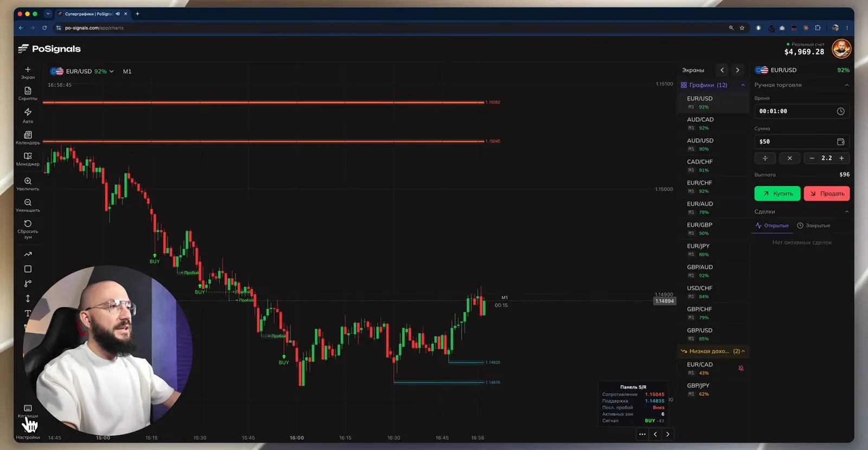Screen dimensions: 868x450
Task: Go to the previous screen in Экраны
Action: [722, 70]
